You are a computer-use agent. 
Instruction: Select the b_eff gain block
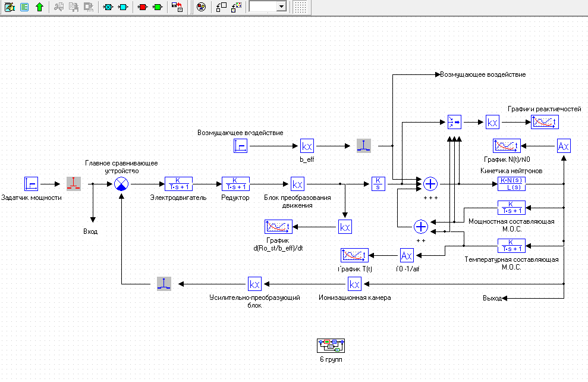306,146
